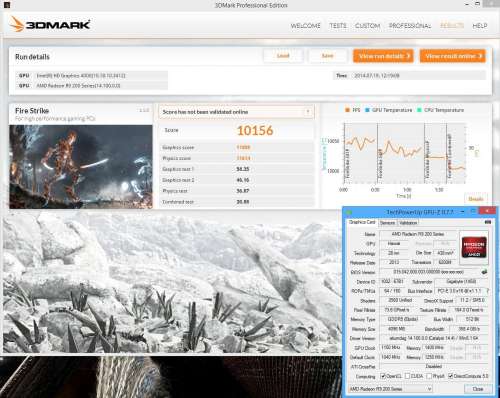Toggle the OpenCL checkbox

pos(383,376)
